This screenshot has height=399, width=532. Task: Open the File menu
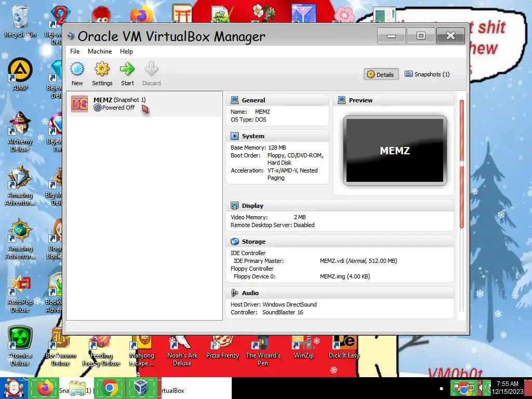point(75,51)
